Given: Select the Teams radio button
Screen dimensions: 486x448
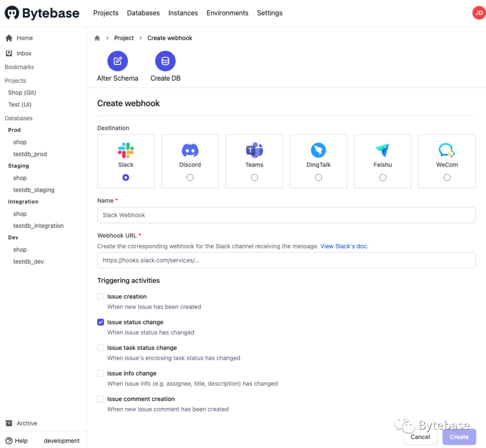Looking at the screenshot, I should click(254, 177).
